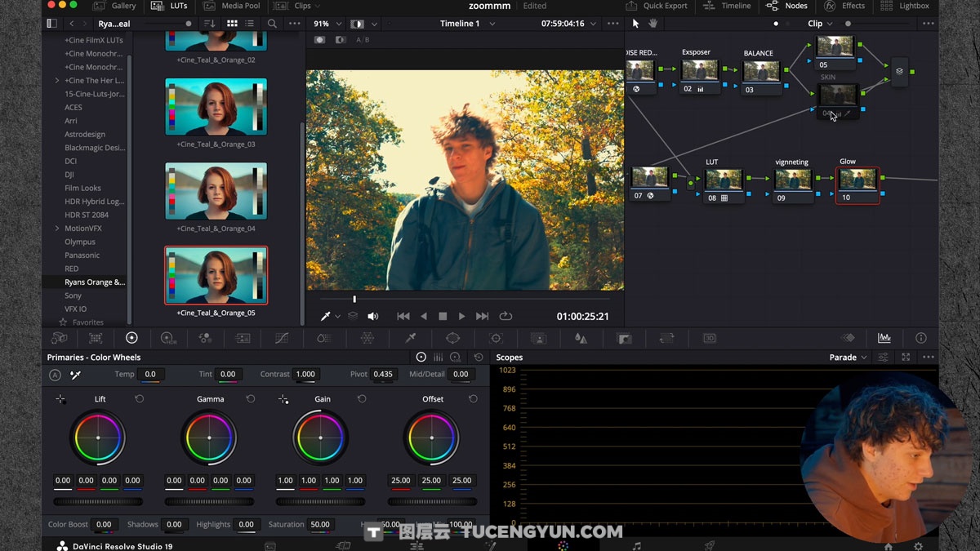Open the Curves palette
980x551 pixels.
point(282,337)
